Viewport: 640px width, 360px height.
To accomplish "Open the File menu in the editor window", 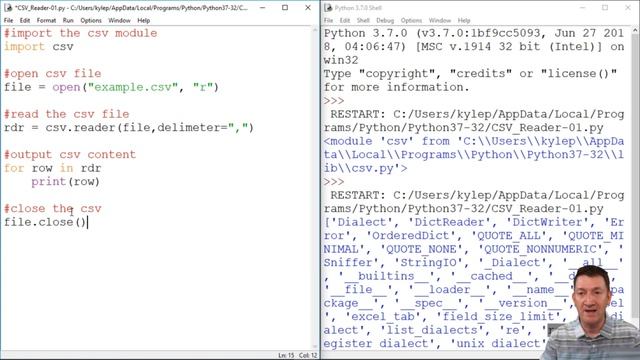I will point(9,20).
